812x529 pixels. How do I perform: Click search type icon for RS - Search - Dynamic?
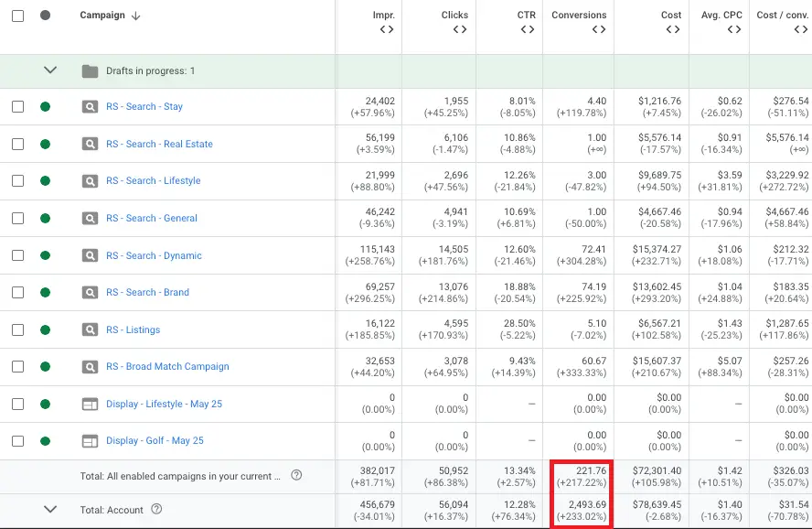point(91,255)
